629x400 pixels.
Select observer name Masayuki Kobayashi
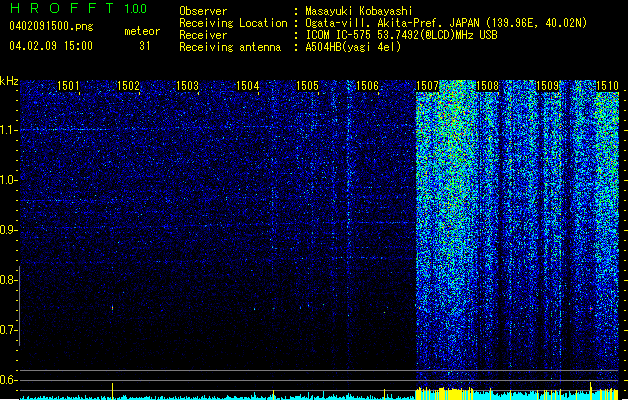359,11
